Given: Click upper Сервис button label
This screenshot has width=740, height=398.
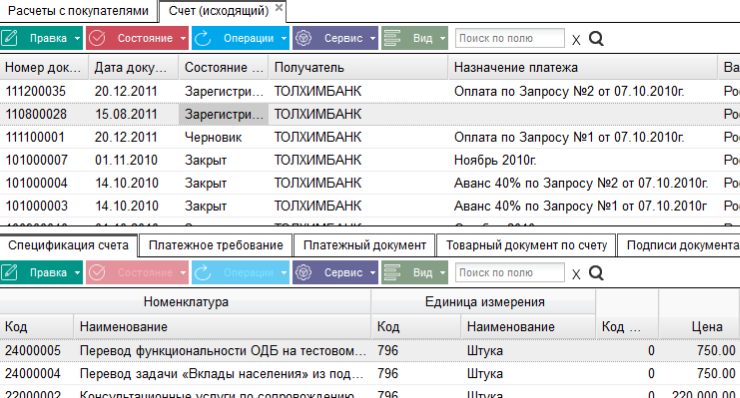Looking at the screenshot, I should pyautogui.click(x=343, y=38).
